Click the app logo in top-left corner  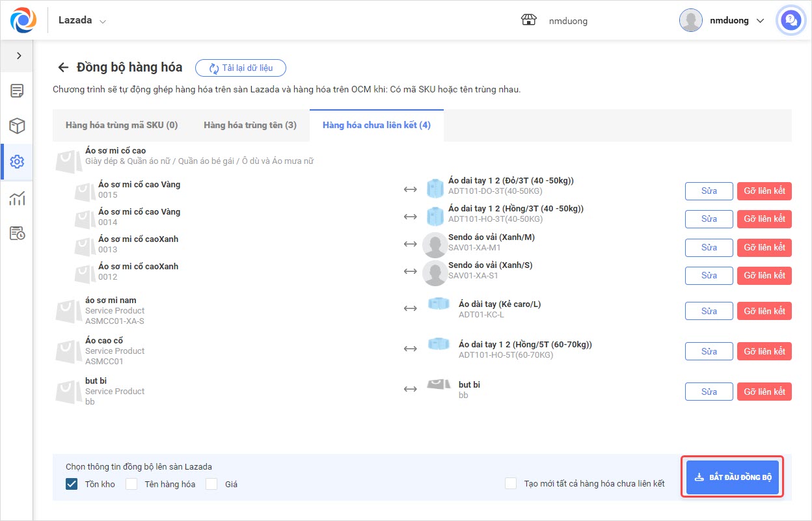coord(23,20)
